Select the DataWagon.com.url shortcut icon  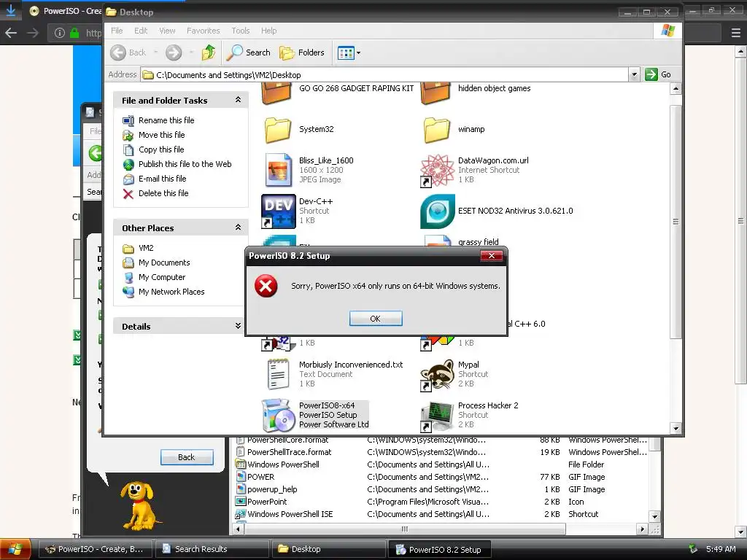tap(437, 170)
